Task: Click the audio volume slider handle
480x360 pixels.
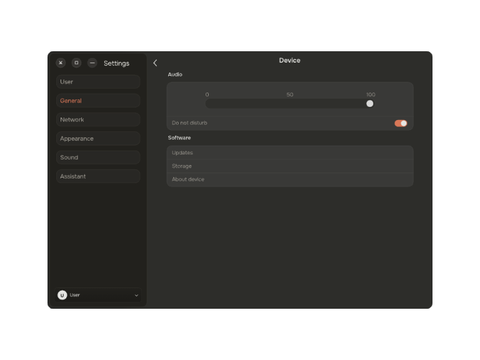Action: (370, 104)
